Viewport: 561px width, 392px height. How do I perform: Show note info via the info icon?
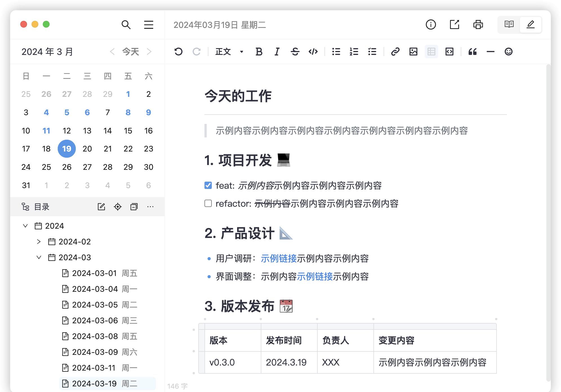coord(431,25)
